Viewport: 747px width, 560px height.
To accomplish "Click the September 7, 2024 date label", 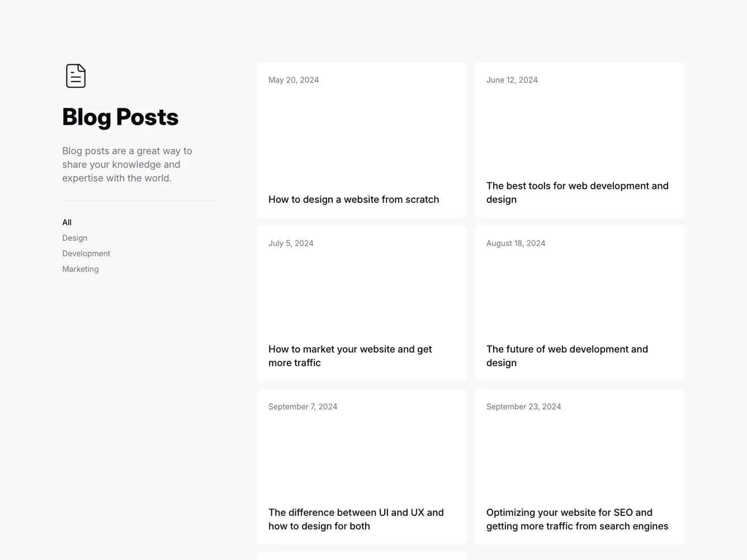I will [302, 406].
